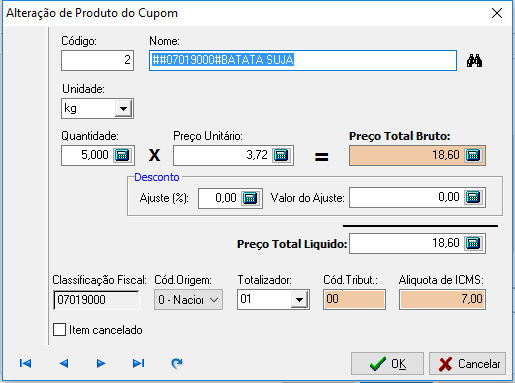Go to first record arrow

click(25, 363)
